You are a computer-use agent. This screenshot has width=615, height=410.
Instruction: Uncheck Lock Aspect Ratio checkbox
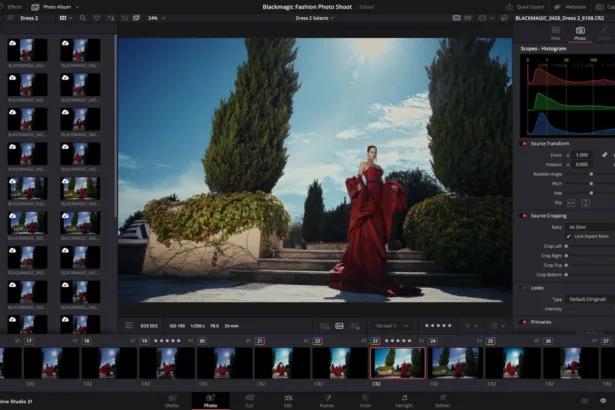coord(568,236)
